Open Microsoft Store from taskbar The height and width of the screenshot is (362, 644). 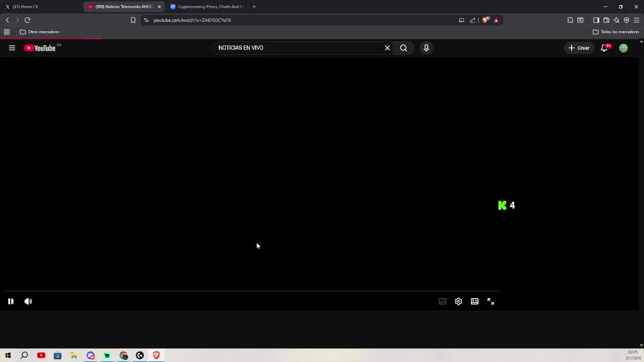[x=57, y=355]
